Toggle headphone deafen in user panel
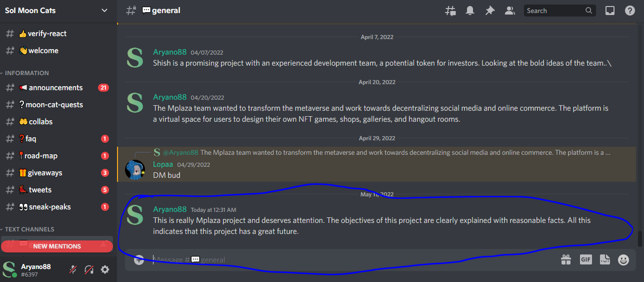This screenshot has height=282, width=644. point(89,269)
